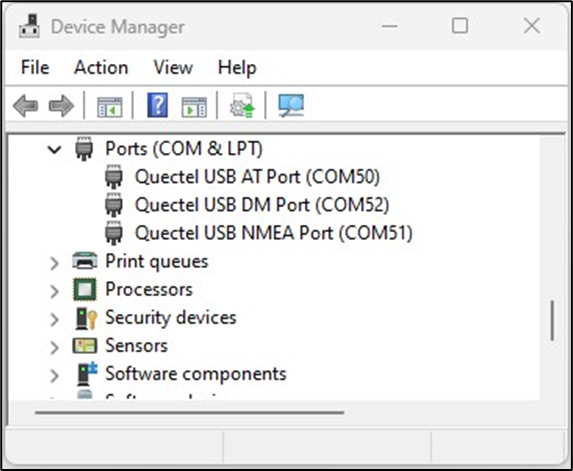Click the show/hide action pane icon
This screenshot has width=573, height=471.
pos(194,107)
